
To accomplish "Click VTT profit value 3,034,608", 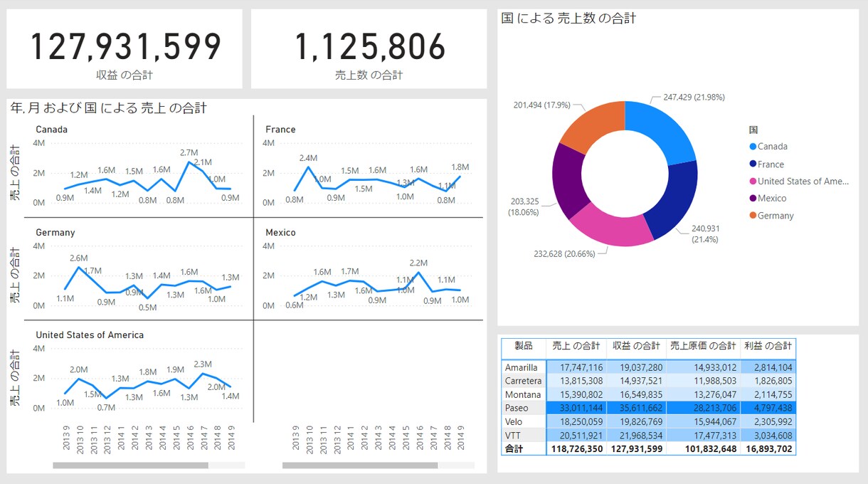I will [770, 435].
